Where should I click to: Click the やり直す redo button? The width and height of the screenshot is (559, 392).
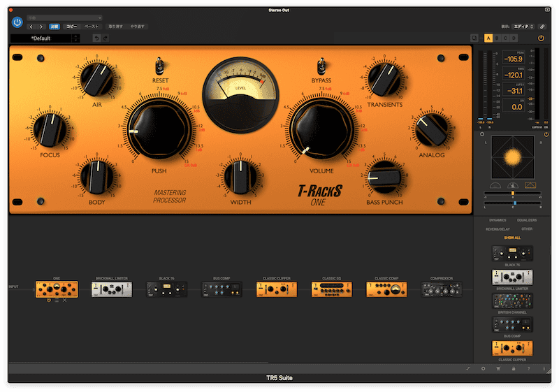click(x=137, y=27)
